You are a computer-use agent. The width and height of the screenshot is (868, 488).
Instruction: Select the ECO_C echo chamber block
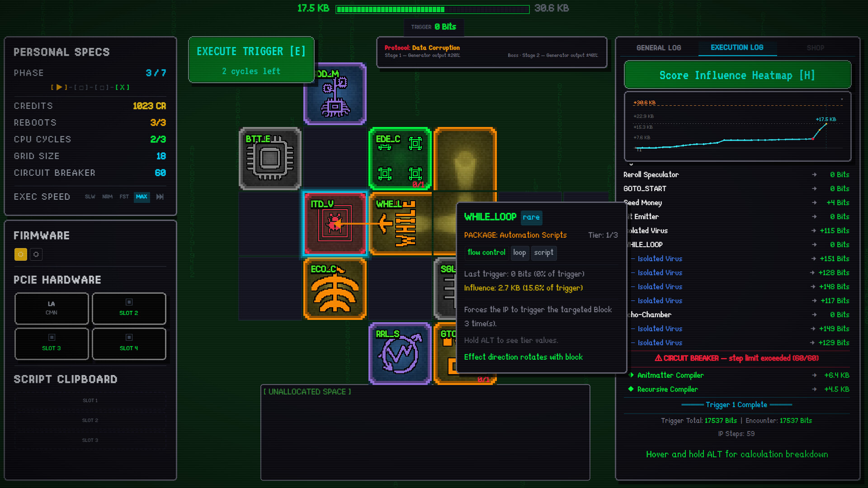tap(335, 289)
